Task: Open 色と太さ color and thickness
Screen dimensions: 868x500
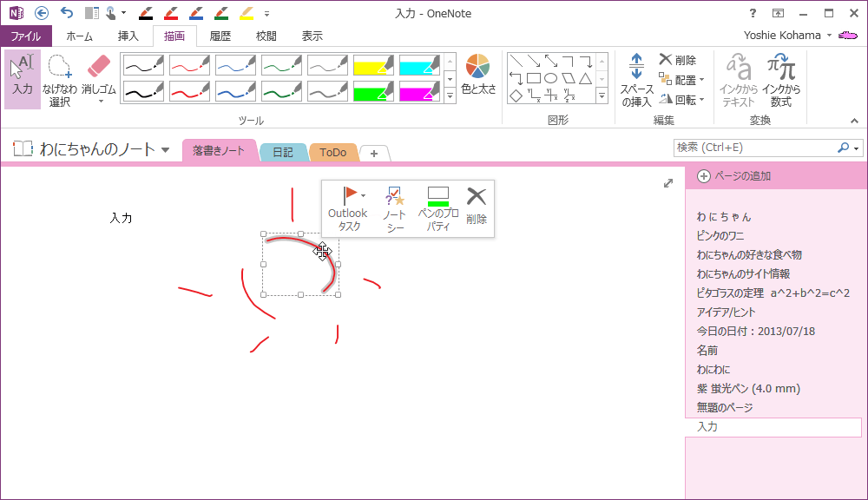Action: click(478, 75)
